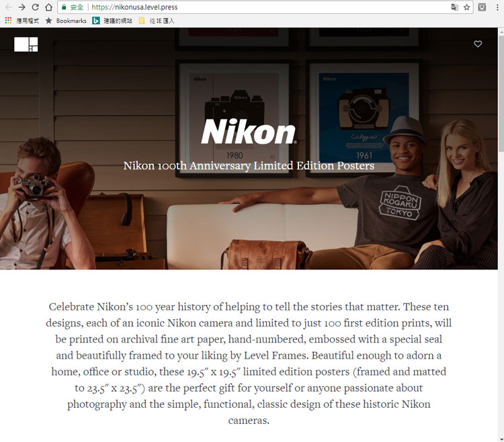Viewport: 504px width, 442px height.
Task: Click the scrollbar down arrow
Action: click(x=501, y=439)
